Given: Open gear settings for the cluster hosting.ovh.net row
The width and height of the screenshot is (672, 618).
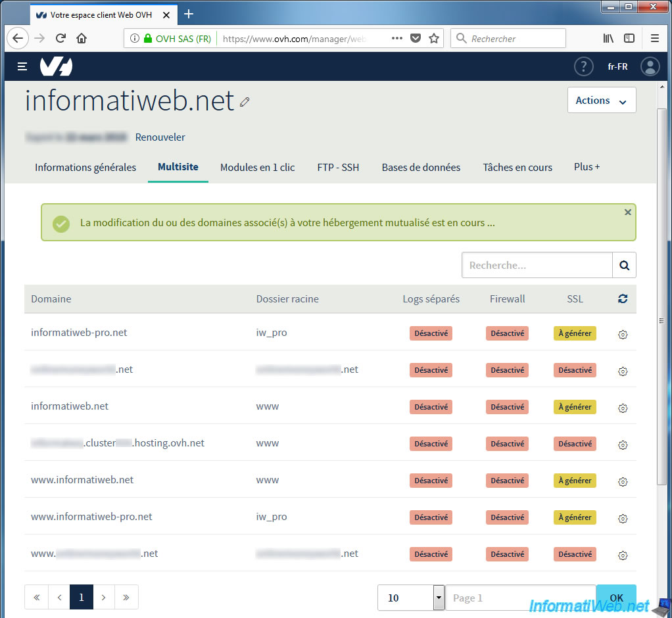Looking at the screenshot, I should pos(623,445).
